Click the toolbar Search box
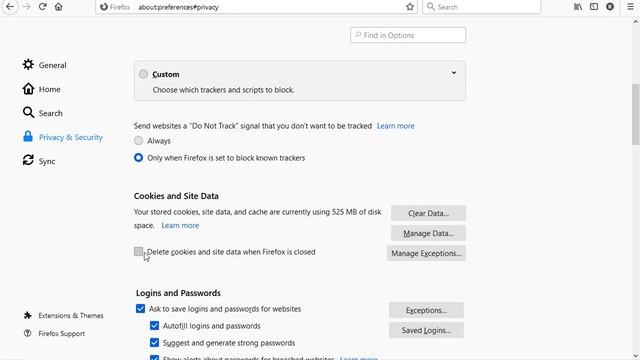The height and width of the screenshot is (360, 640). pos(482,7)
